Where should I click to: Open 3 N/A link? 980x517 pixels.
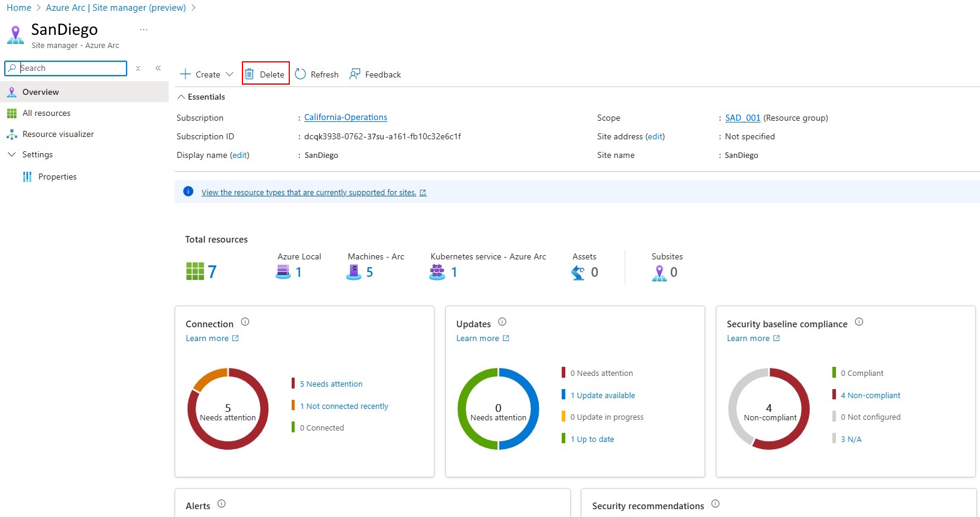pyautogui.click(x=851, y=439)
